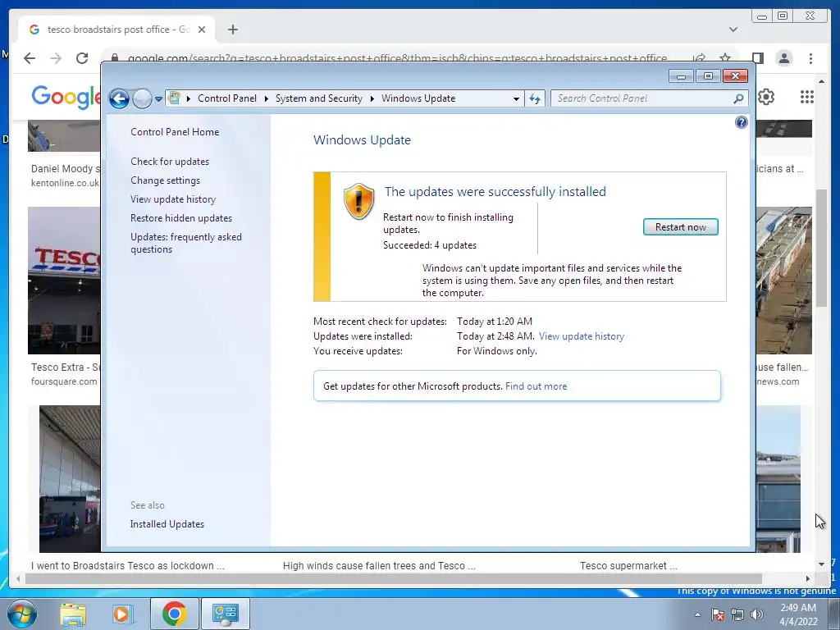The image size is (840, 630).
Task: Click the refresh button in Control Panel address bar
Action: pyautogui.click(x=535, y=98)
